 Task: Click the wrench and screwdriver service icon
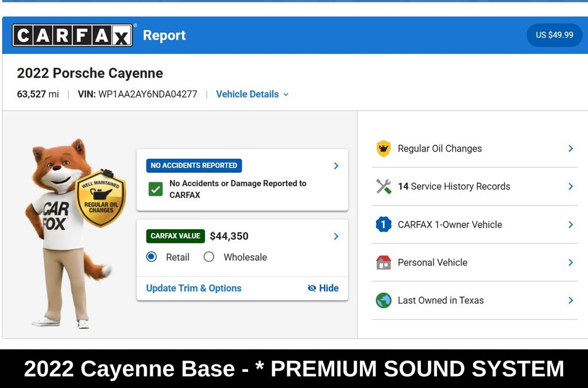point(383,187)
